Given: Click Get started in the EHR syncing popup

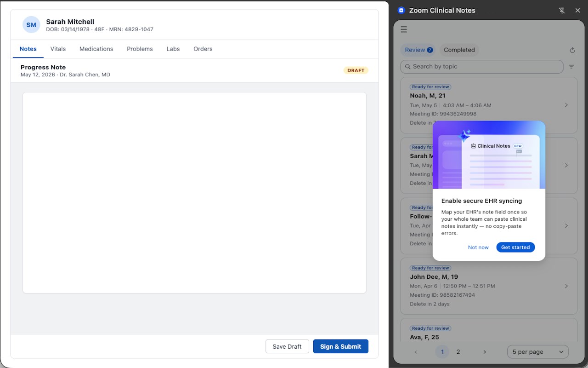Looking at the screenshot, I should pos(515,247).
